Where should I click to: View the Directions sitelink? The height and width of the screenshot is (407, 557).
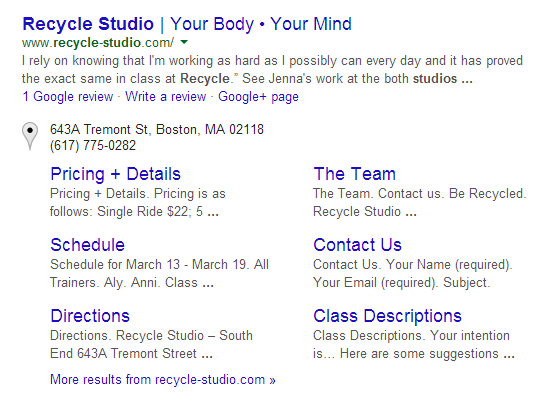[x=90, y=316]
